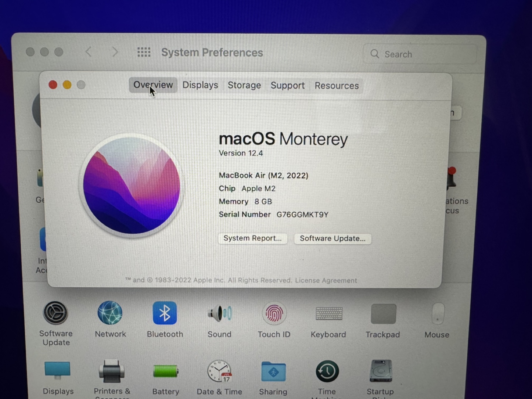
Task: Focus the System Preferences search field
Action: (x=420, y=54)
